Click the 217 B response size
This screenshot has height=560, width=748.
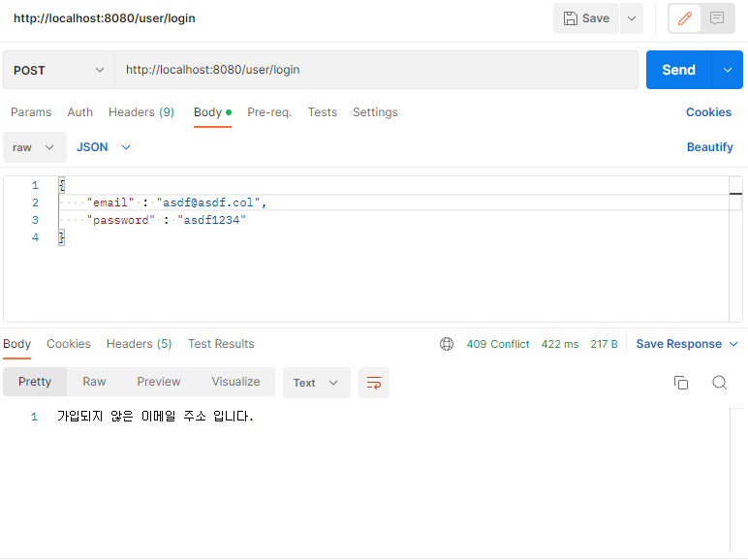[x=604, y=344]
